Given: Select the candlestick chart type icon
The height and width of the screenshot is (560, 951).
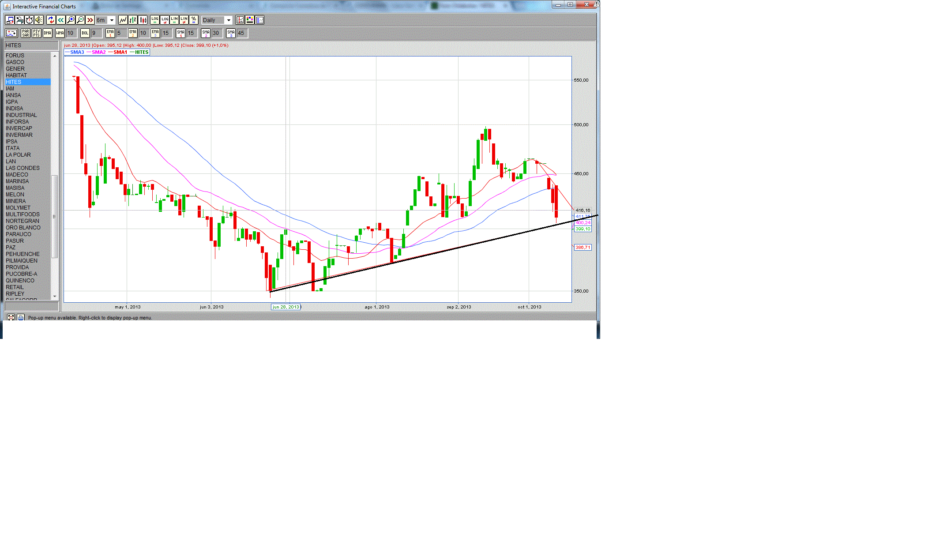Looking at the screenshot, I should coord(143,20).
